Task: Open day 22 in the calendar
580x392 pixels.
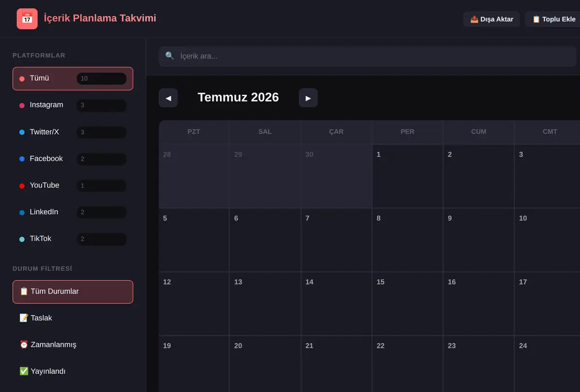Action: tap(407, 364)
